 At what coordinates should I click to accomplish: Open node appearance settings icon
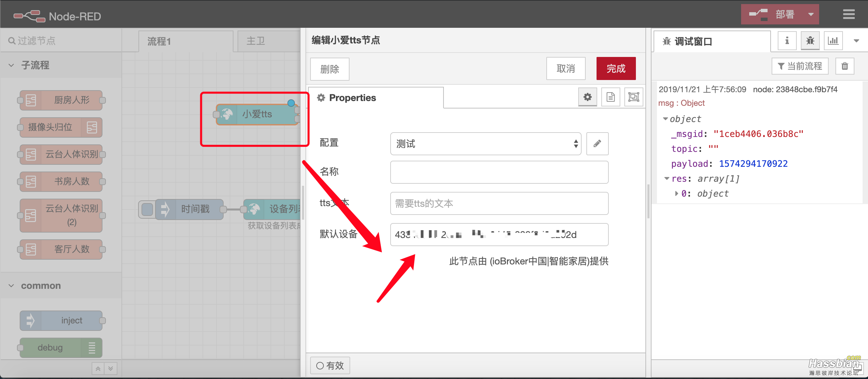633,97
